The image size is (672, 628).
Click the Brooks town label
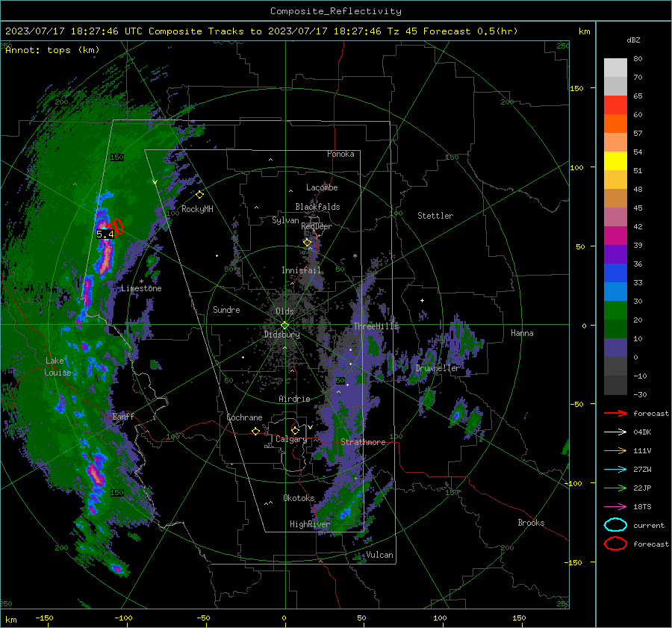[x=531, y=523]
